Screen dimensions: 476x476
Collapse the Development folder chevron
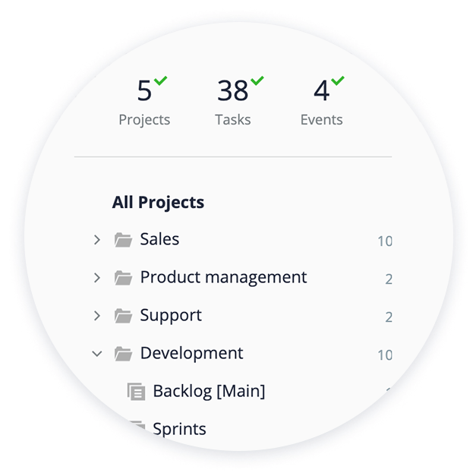97,354
